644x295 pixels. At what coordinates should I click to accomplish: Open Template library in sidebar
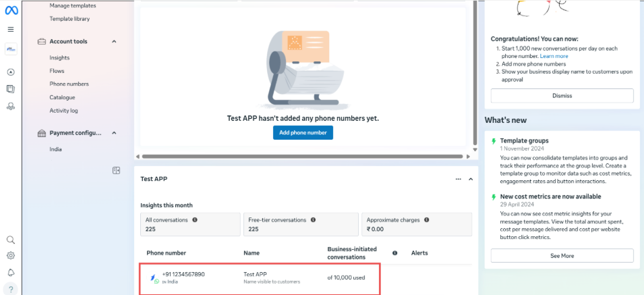(x=69, y=19)
